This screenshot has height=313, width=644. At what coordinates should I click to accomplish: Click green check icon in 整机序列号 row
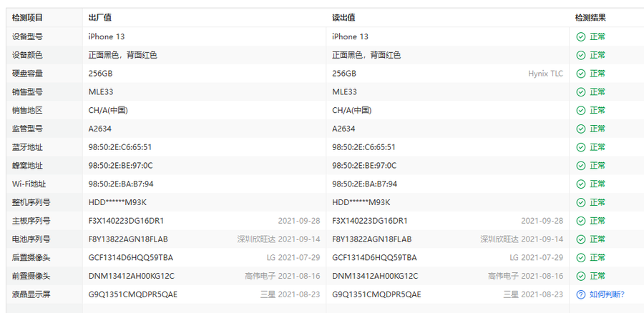pos(581,203)
